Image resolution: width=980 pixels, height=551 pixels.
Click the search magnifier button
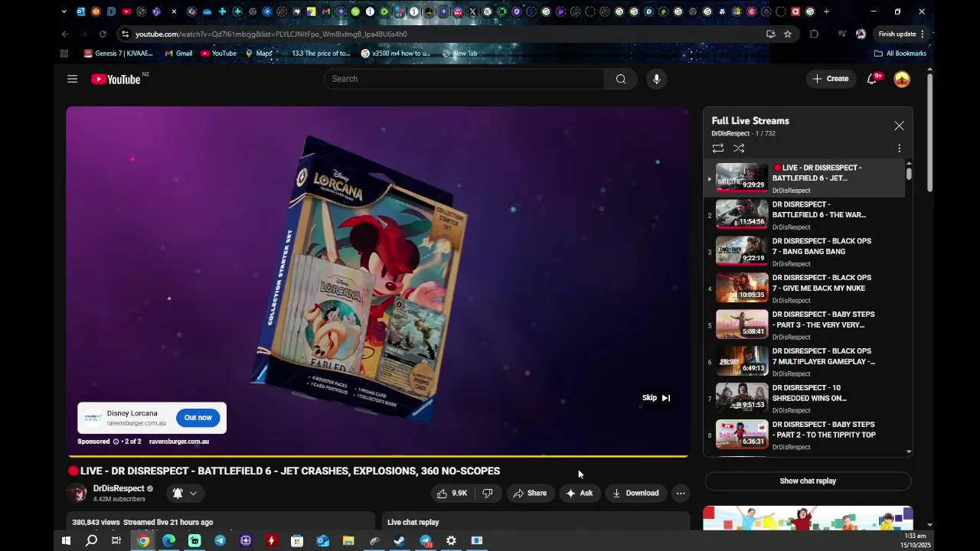[x=621, y=79]
